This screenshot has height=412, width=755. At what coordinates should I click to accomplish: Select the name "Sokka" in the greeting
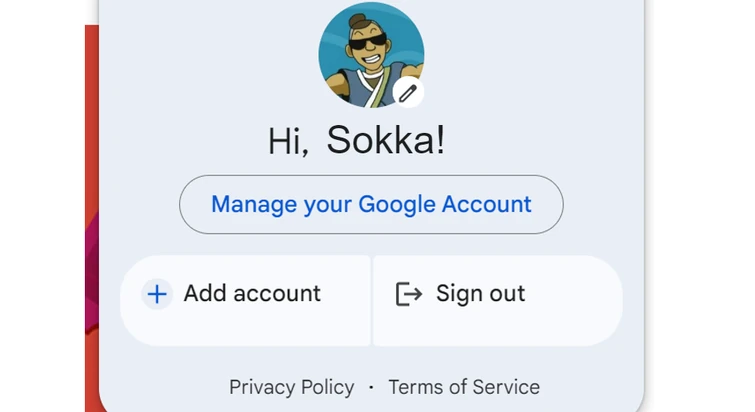[x=386, y=141]
